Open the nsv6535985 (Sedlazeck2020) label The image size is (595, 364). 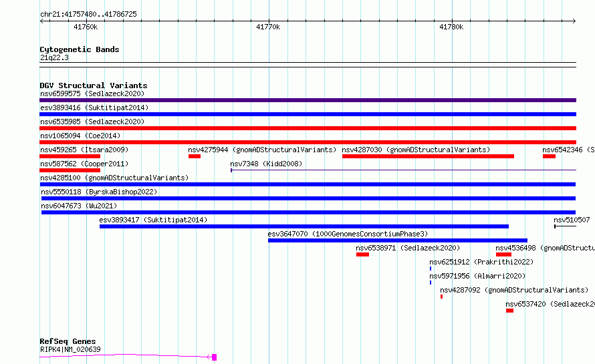click(92, 122)
